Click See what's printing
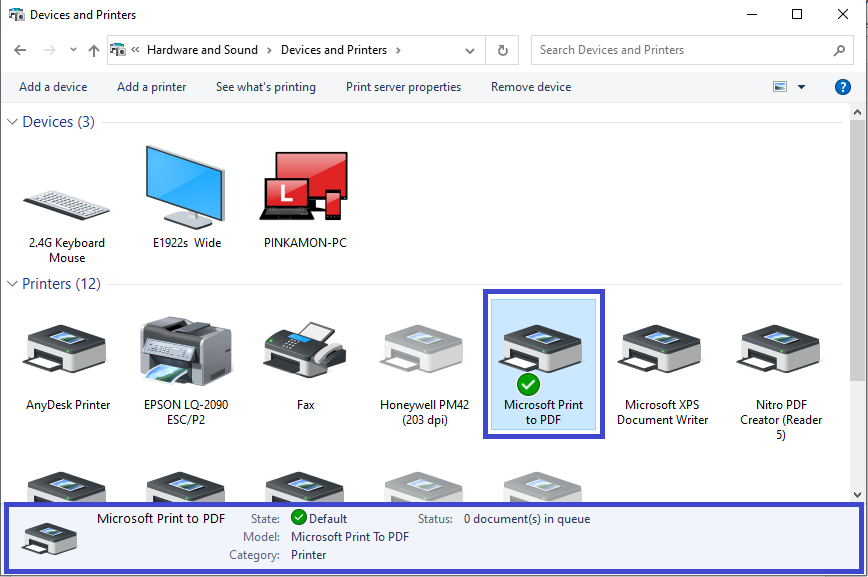The height and width of the screenshot is (577, 868). click(265, 87)
